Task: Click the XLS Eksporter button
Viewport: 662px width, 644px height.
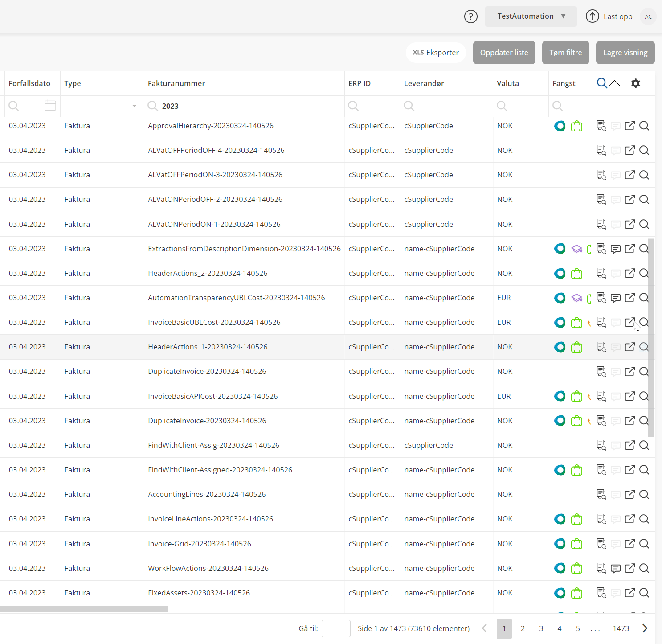Action: coord(435,52)
